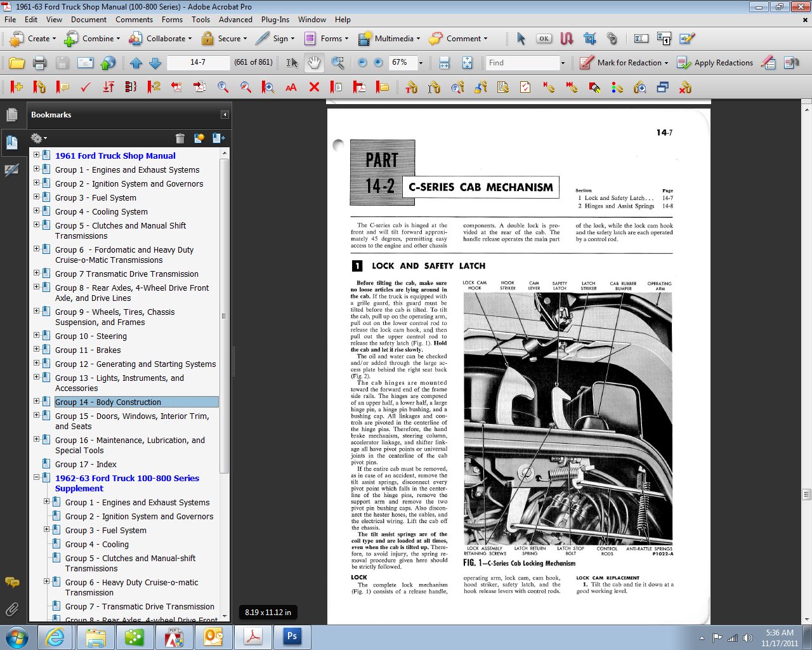
Task: Toggle the Bookmarks navigation panel
Action: (x=13, y=142)
